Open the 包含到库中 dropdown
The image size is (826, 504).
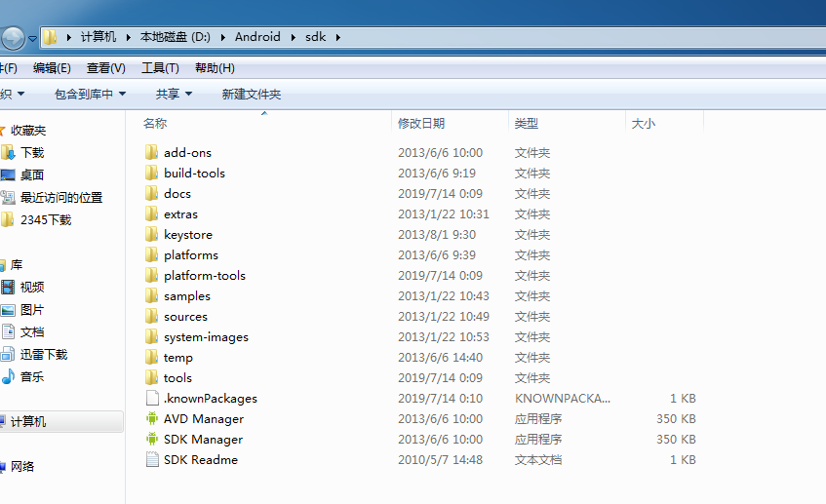(x=90, y=95)
